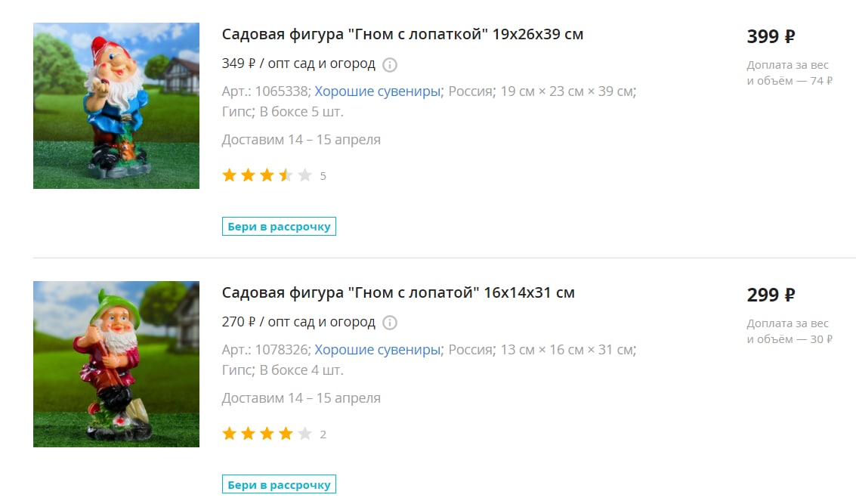This screenshot has height=504, width=856.
Task: Click the 299 ₽ price label
Action: pyautogui.click(x=771, y=295)
